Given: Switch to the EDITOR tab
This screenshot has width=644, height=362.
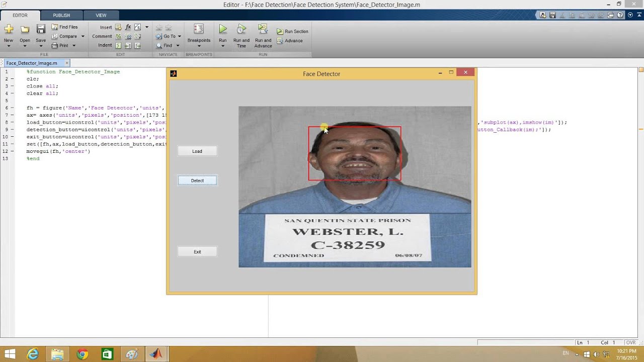Looking at the screenshot, I should [20, 15].
